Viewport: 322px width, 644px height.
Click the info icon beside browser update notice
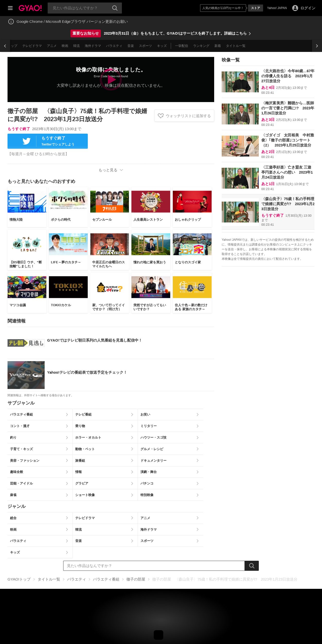[11, 22]
